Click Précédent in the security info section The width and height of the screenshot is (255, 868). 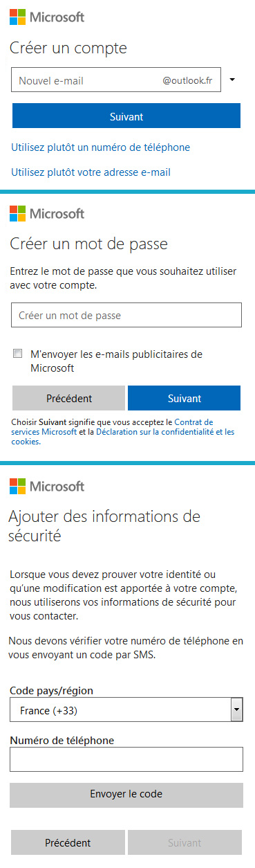click(x=68, y=843)
